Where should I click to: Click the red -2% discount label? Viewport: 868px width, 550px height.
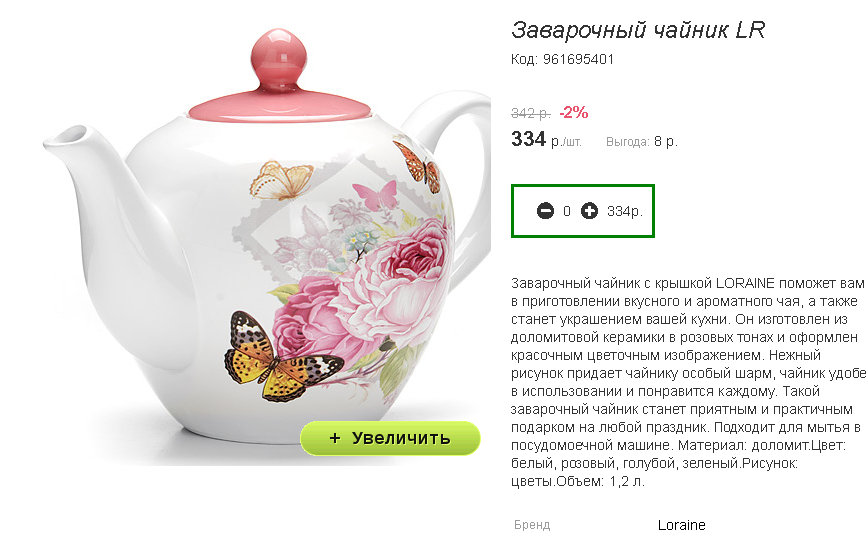click(574, 112)
